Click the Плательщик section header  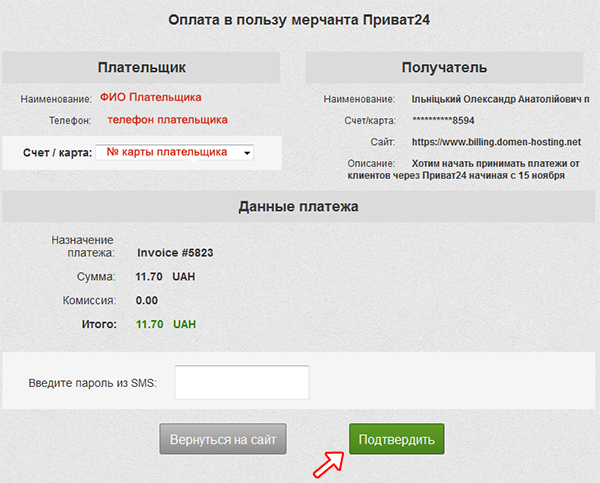click(142, 67)
